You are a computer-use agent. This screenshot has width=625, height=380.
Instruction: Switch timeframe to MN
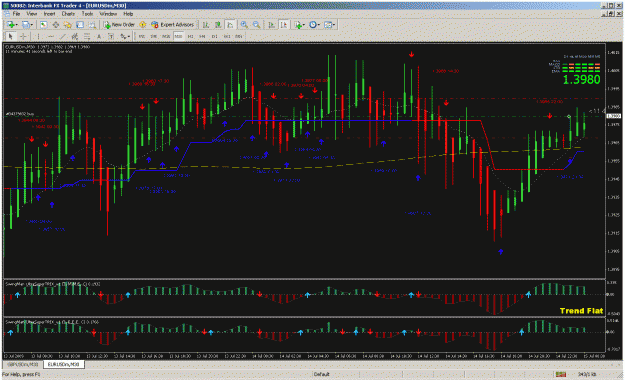coord(238,36)
